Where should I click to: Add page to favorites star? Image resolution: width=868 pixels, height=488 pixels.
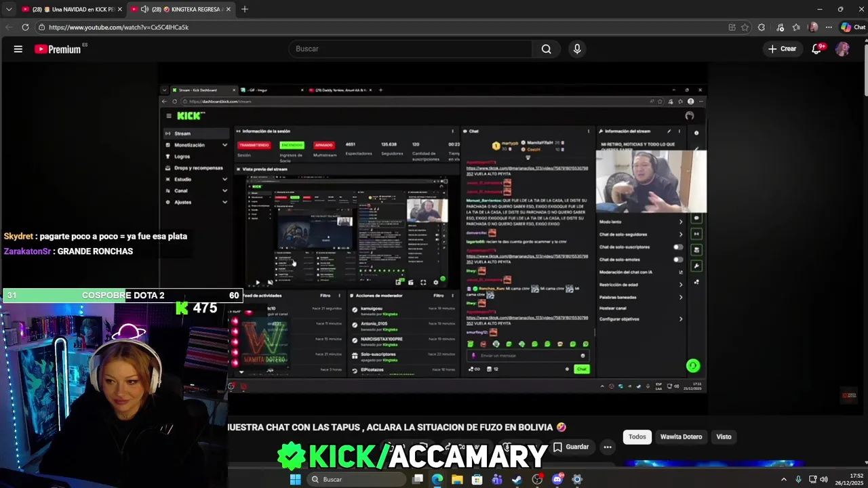click(x=745, y=27)
